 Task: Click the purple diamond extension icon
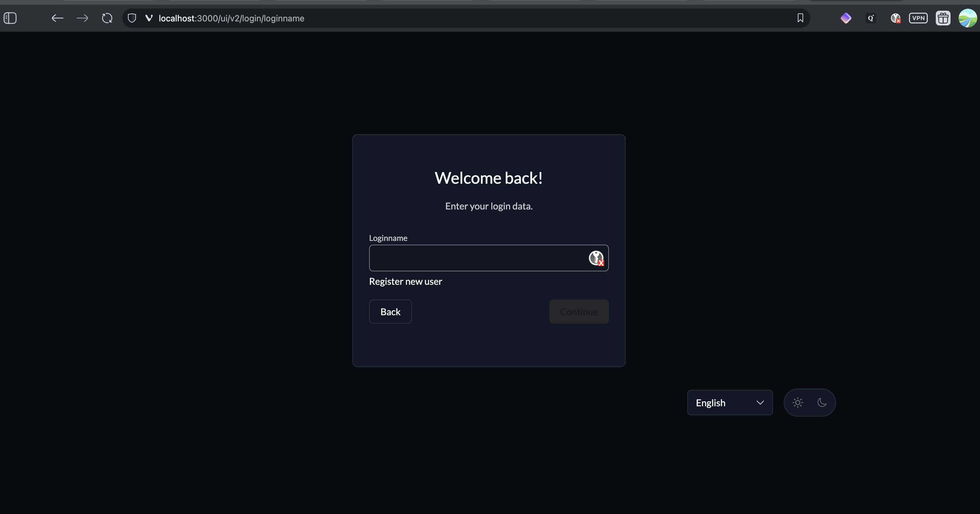pyautogui.click(x=846, y=18)
